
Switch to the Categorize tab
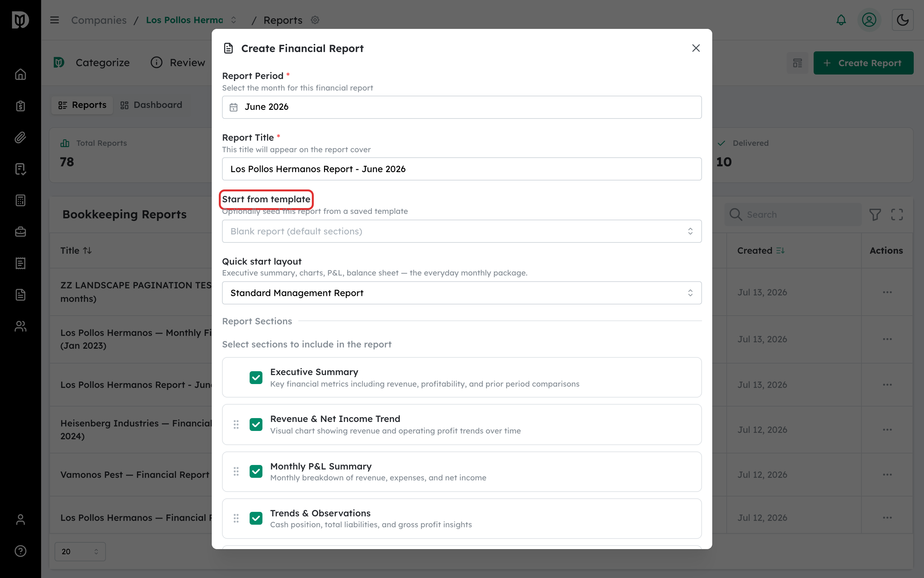[92, 63]
